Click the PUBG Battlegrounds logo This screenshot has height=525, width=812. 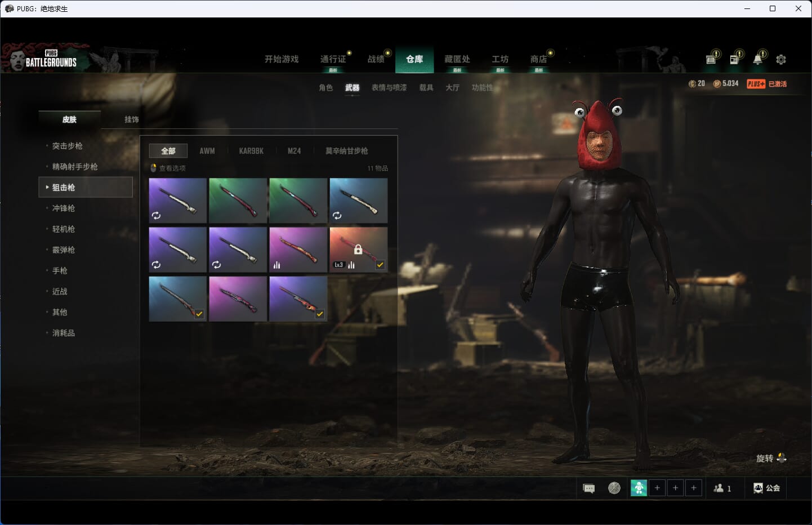click(51, 59)
